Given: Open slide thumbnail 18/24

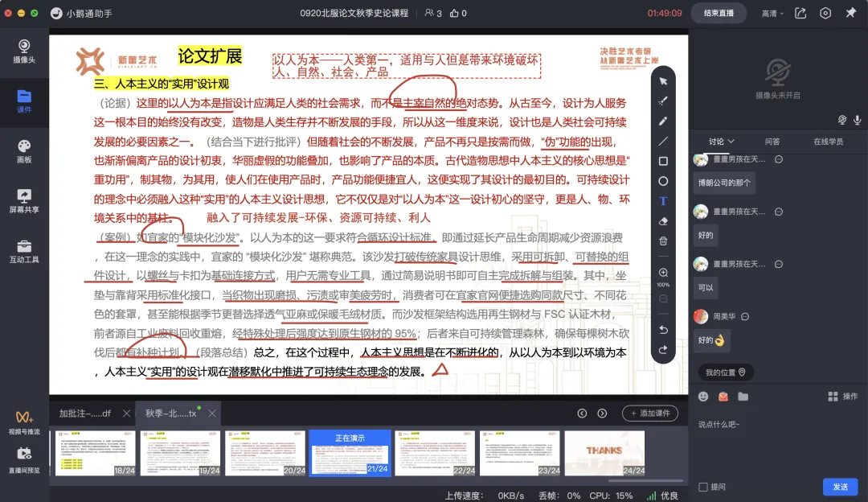Looking at the screenshot, I should click(95, 453).
